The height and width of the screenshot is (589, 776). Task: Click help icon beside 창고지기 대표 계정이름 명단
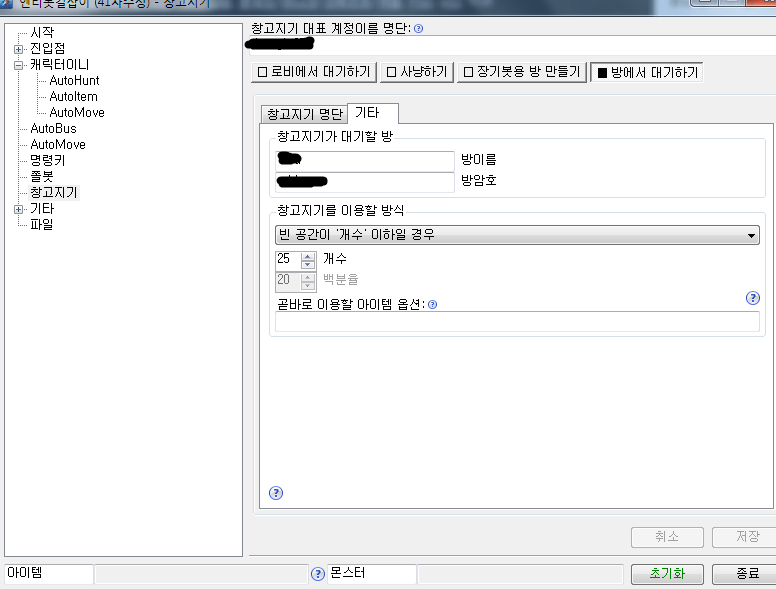[418, 28]
